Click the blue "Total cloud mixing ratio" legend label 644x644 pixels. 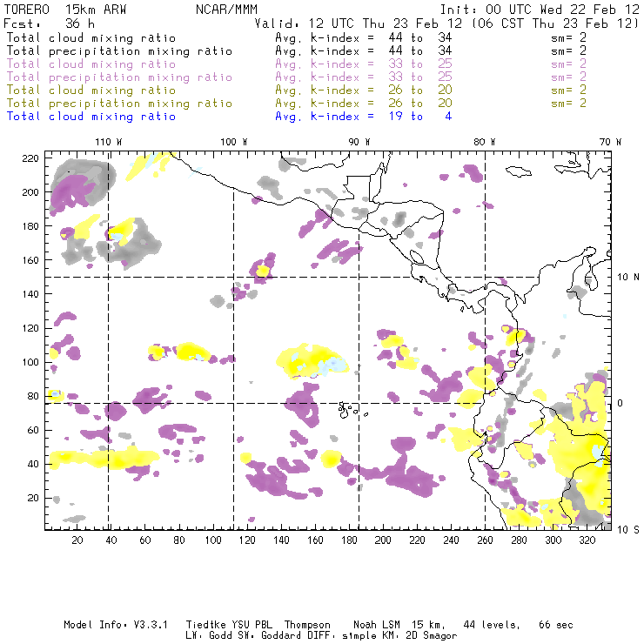91,117
